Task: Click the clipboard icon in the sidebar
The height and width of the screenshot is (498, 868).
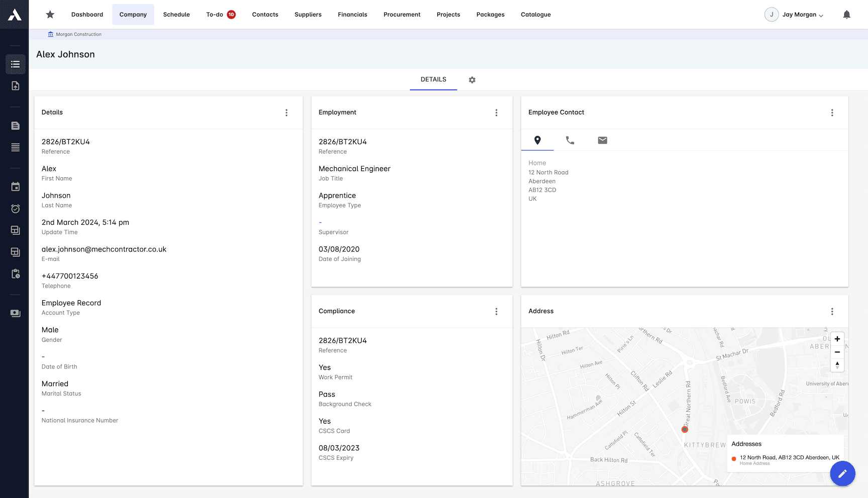Action: pos(15,274)
